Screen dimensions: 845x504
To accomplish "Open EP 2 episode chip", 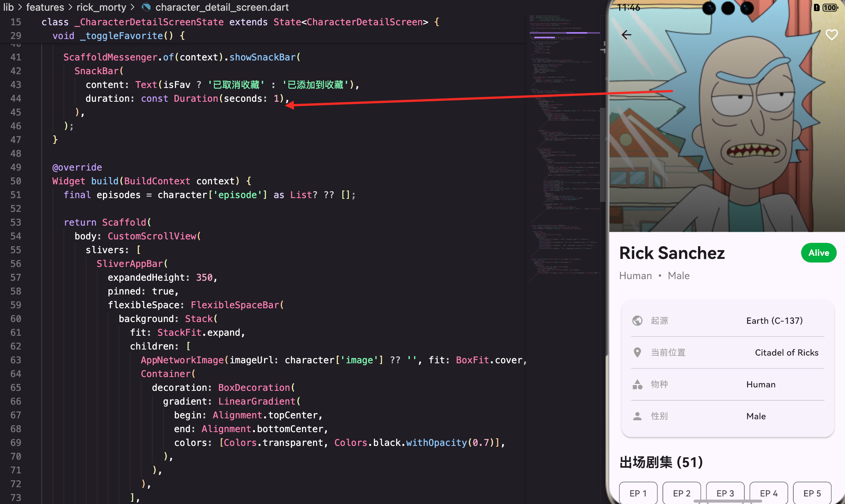I will coord(682,493).
